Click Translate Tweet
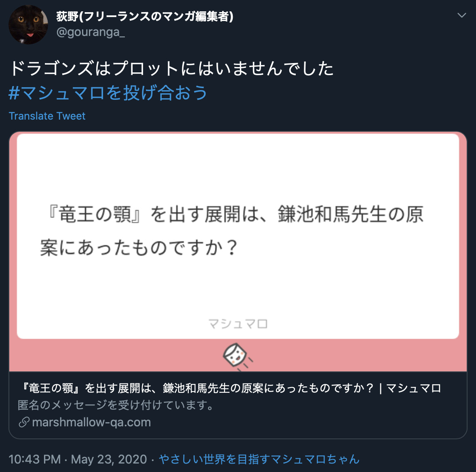The image size is (476, 472). click(x=47, y=116)
